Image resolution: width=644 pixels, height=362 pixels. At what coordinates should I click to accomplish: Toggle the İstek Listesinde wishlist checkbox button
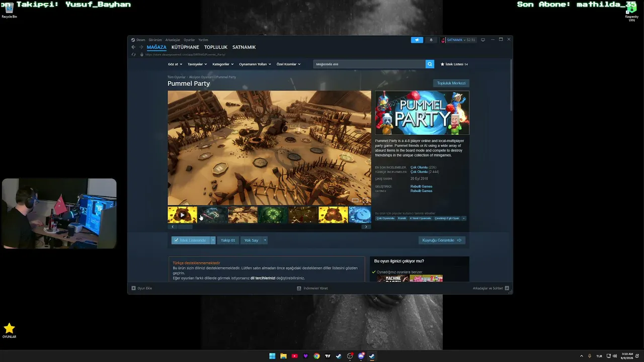pos(191,240)
